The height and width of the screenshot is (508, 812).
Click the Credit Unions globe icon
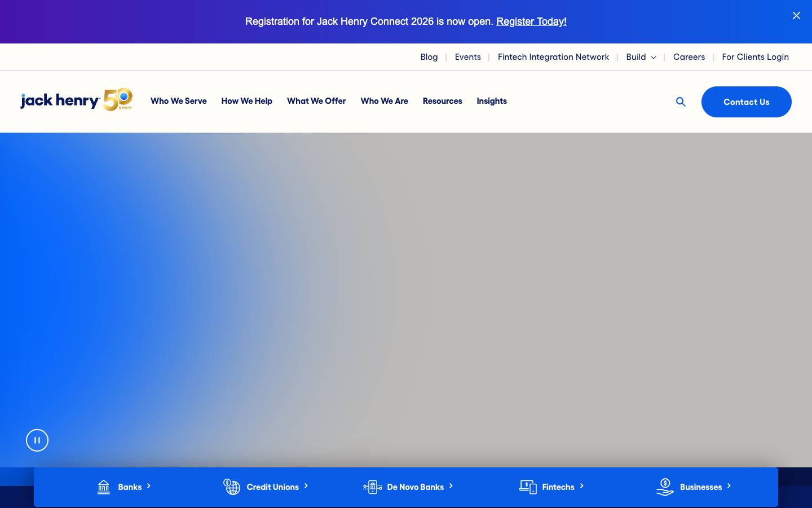click(x=232, y=487)
